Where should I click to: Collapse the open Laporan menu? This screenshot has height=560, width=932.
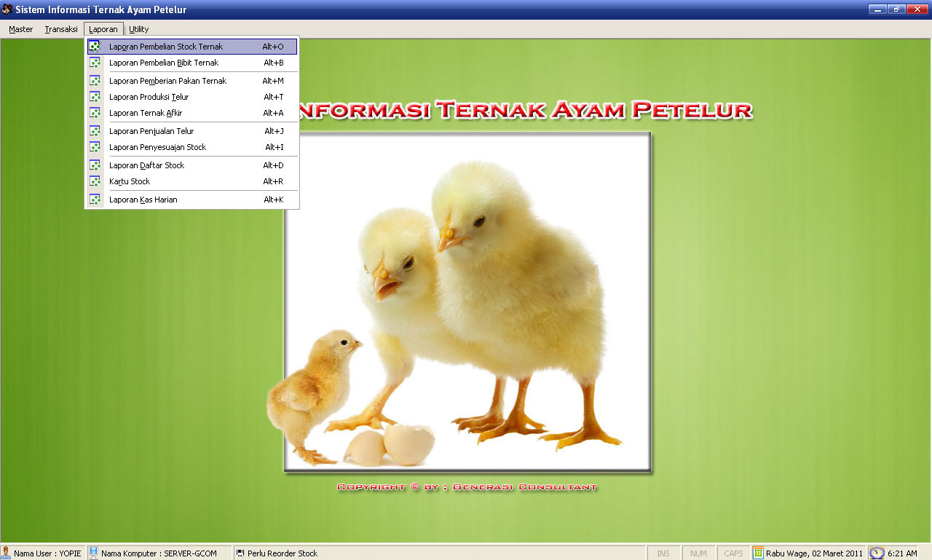tap(103, 29)
